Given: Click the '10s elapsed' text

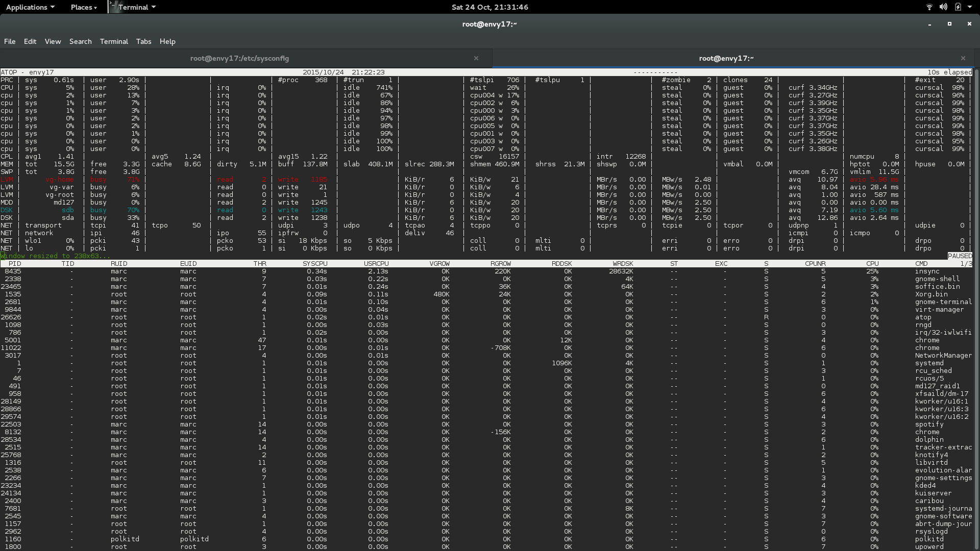Looking at the screenshot, I should click(x=950, y=72).
